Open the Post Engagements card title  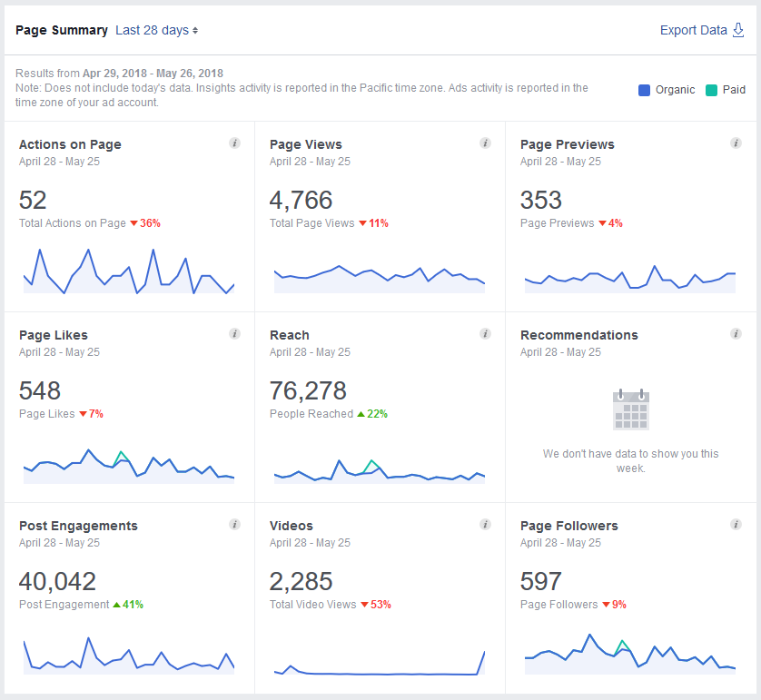point(78,526)
